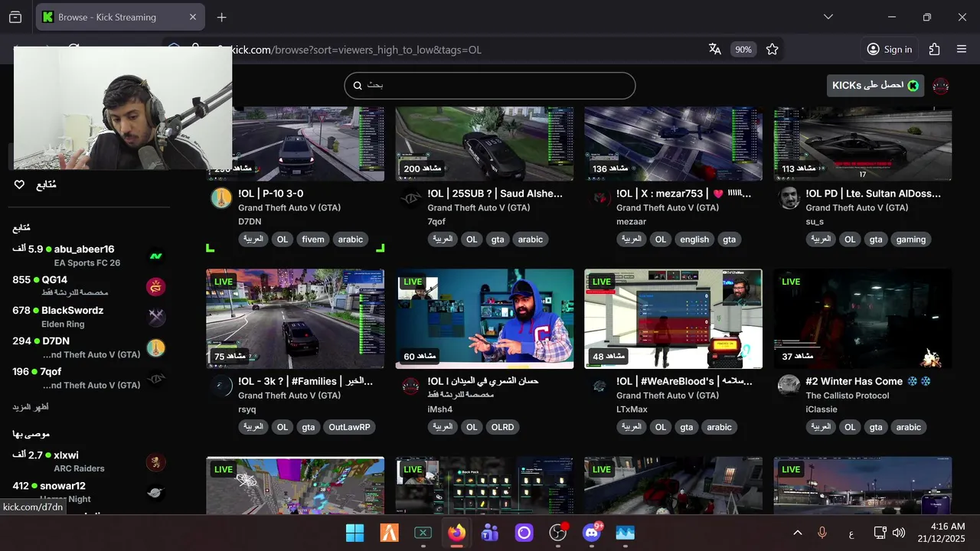980x551 pixels.
Task: Open iMsh4's live stream thumbnail
Action: (484, 318)
